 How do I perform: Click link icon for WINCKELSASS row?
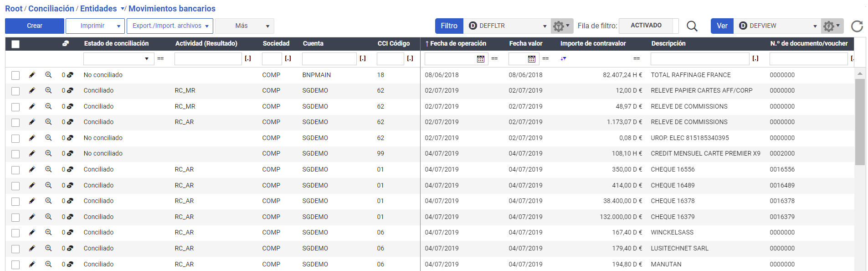point(70,233)
